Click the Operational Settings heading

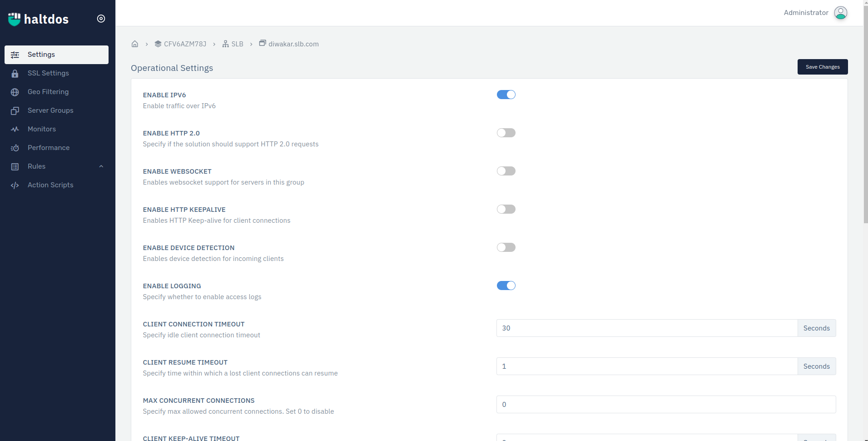(x=172, y=68)
